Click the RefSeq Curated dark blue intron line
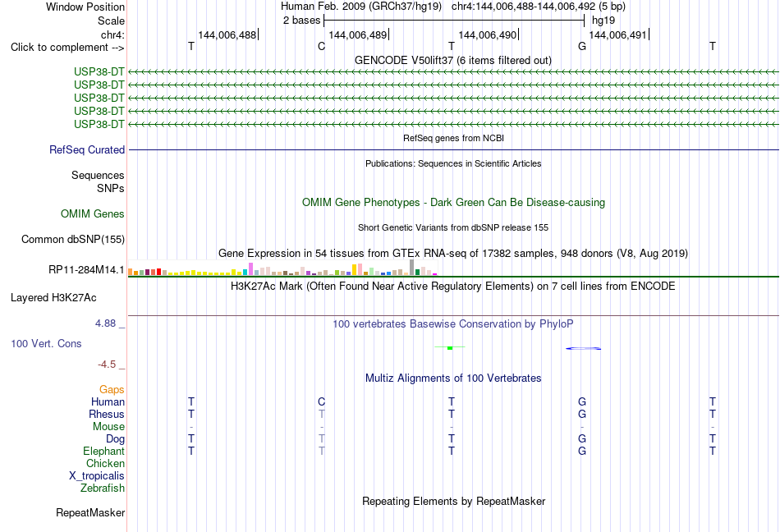 (x=453, y=149)
